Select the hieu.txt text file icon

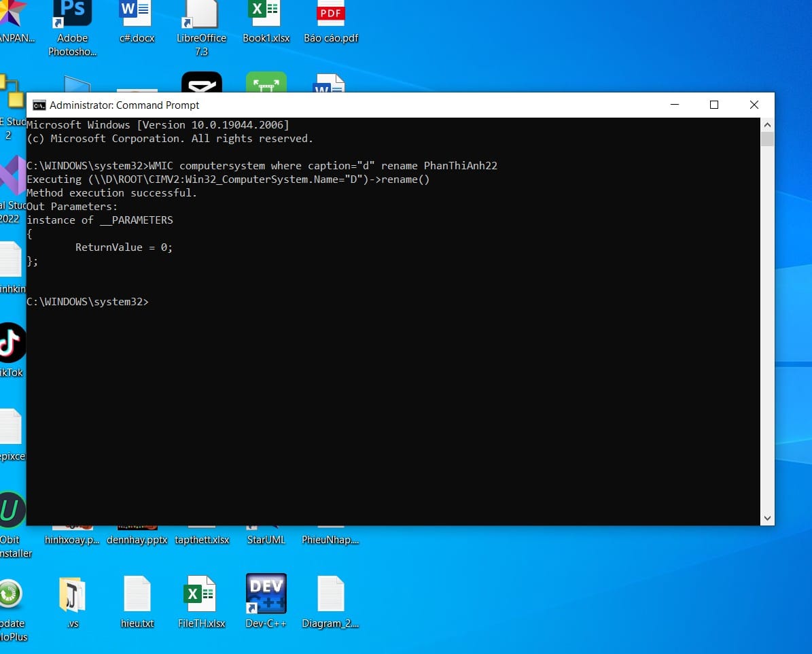(137, 594)
